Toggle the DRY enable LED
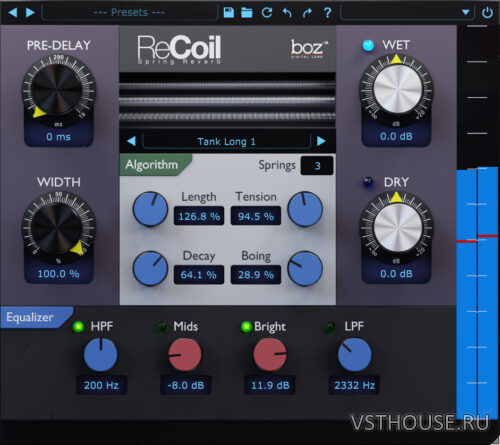500x445 pixels. coord(368,182)
